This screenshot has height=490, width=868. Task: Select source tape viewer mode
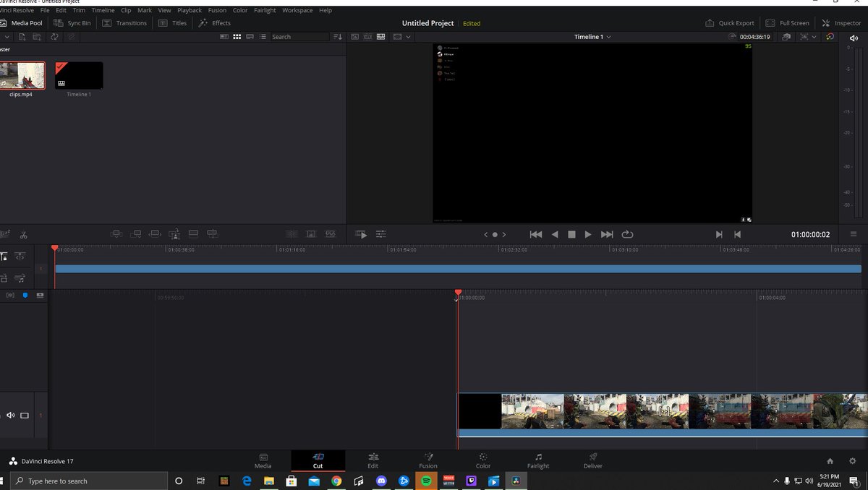point(368,37)
